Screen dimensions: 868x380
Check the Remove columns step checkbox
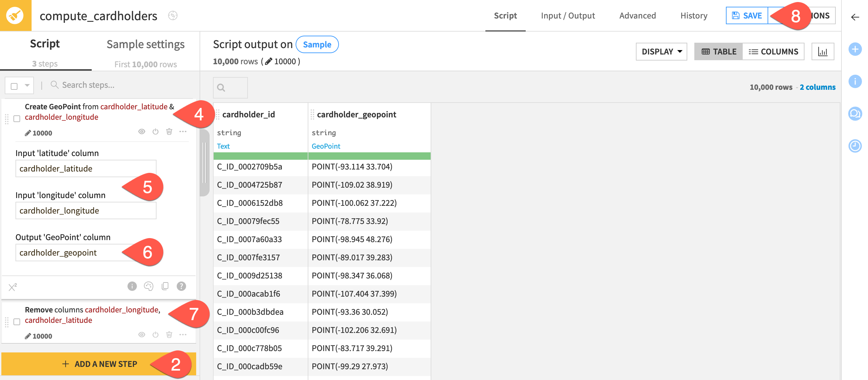click(x=17, y=322)
